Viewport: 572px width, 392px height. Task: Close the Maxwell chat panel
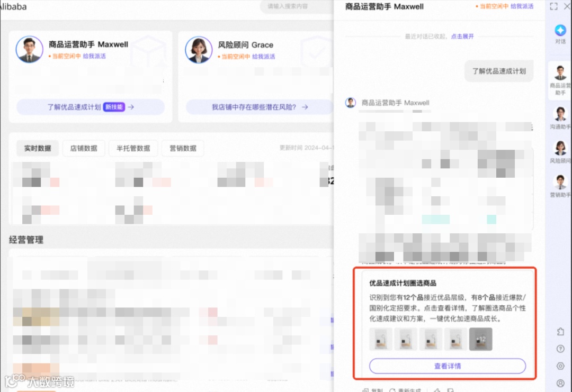pyautogui.click(x=568, y=6)
